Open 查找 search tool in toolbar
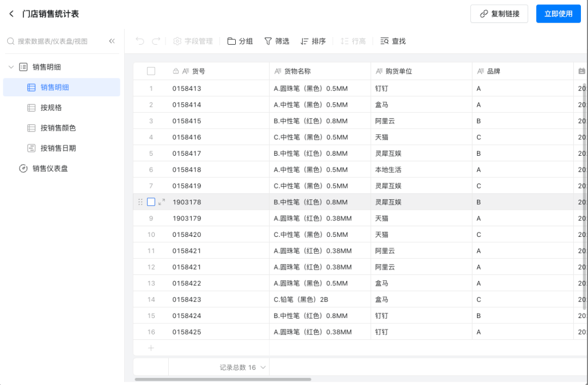Image resolution: width=588 pixels, height=385 pixels. click(x=393, y=41)
